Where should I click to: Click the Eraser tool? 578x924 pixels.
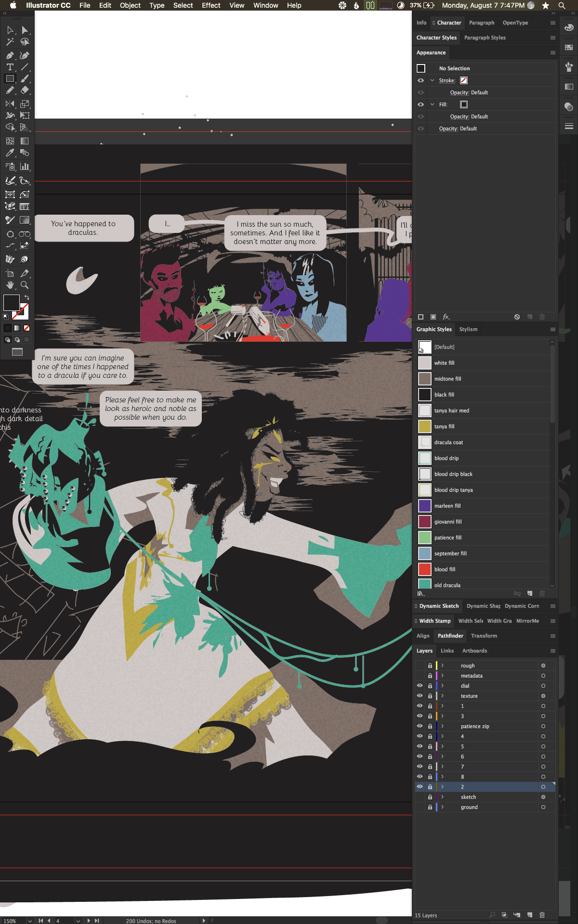coord(25,90)
